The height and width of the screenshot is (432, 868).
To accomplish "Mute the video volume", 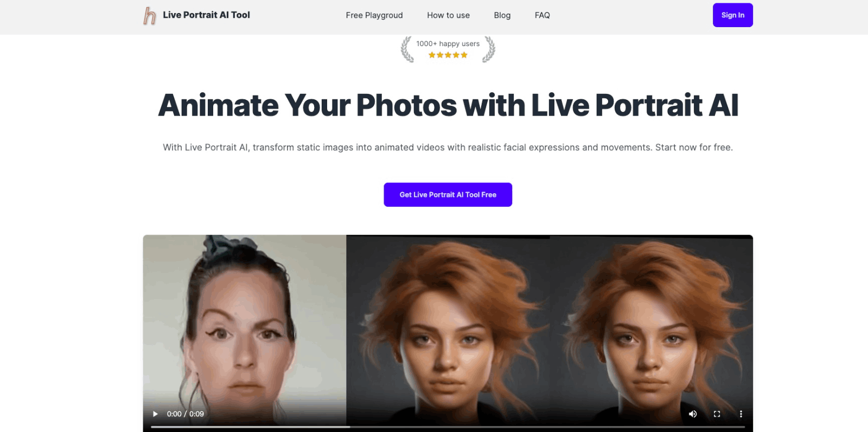I will pyautogui.click(x=693, y=414).
